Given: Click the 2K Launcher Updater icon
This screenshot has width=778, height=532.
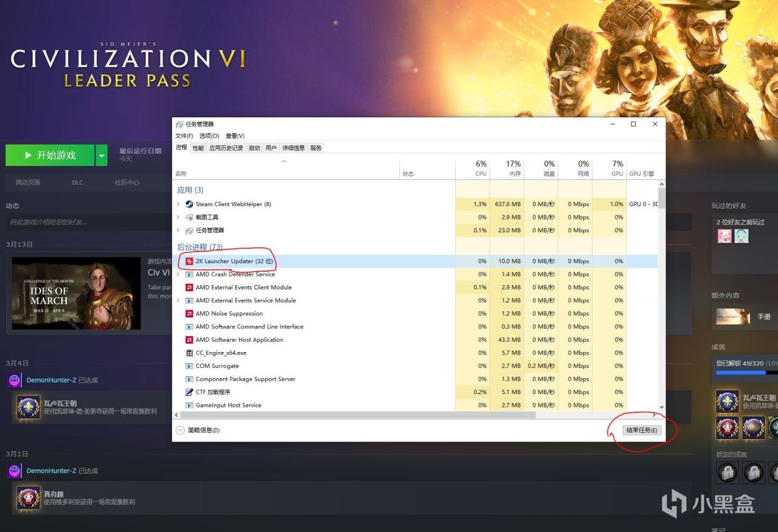Looking at the screenshot, I should pyautogui.click(x=189, y=261).
